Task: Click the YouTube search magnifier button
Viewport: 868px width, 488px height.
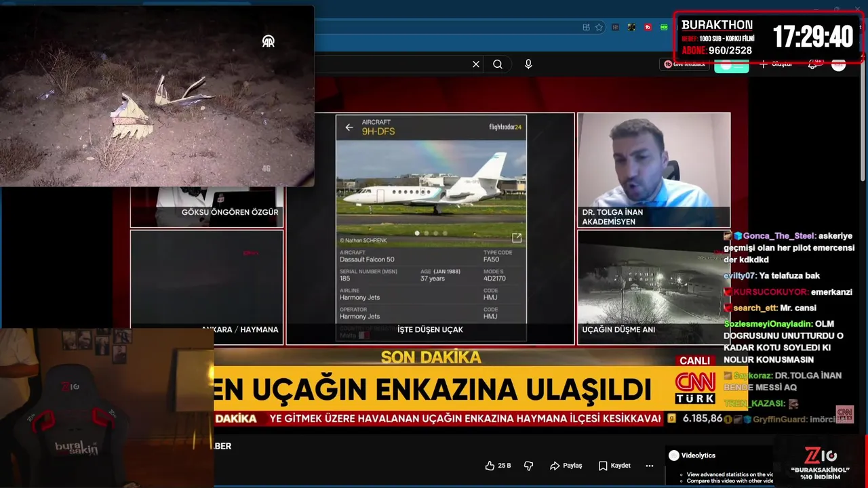Action: tap(498, 64)
